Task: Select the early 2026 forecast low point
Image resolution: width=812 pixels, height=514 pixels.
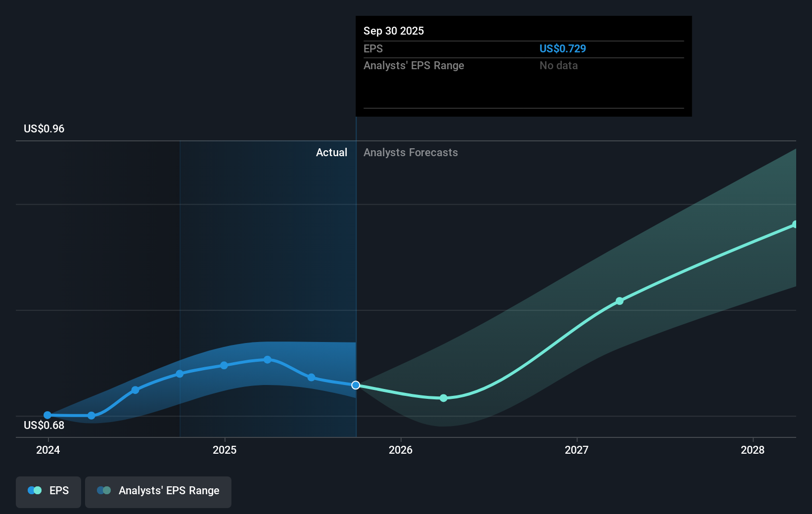Action: [x=444, y=398]
